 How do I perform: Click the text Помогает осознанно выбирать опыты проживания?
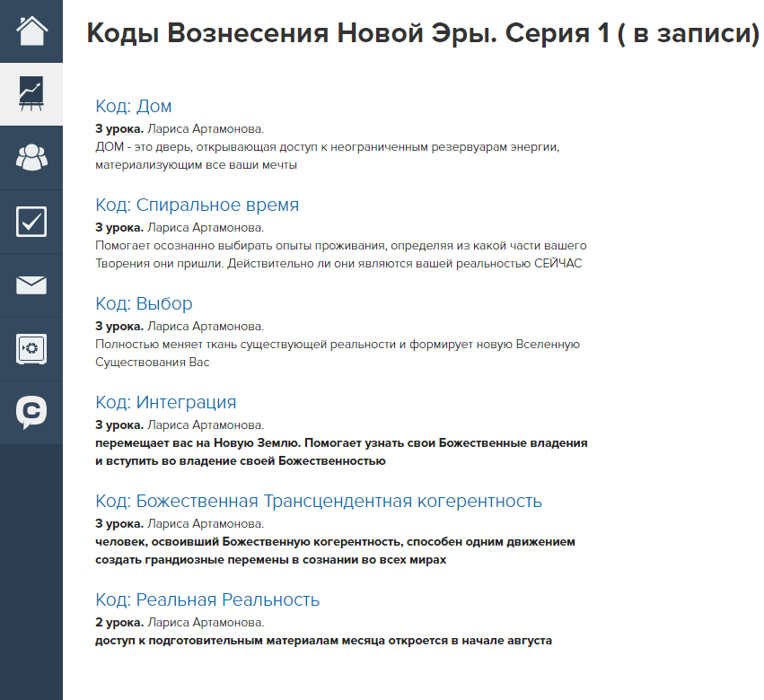(x=340, y=254)
